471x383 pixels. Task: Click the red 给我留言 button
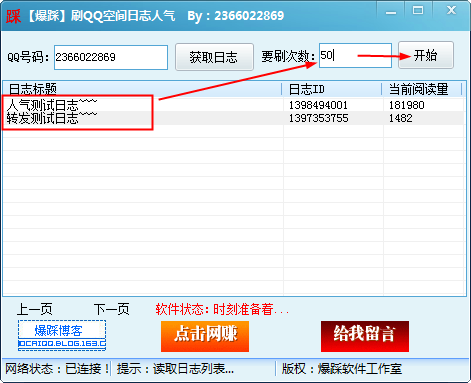tap(365, 336)
